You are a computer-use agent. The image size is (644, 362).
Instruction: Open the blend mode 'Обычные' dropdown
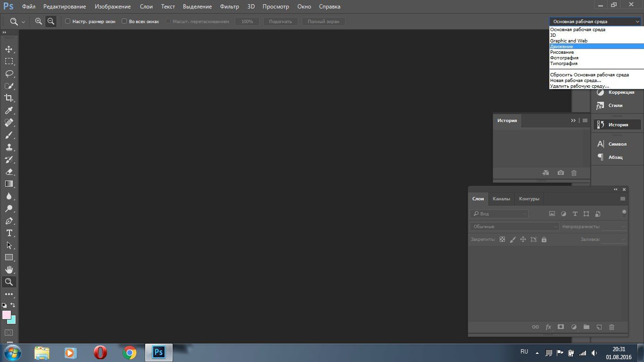click(514, 227)
